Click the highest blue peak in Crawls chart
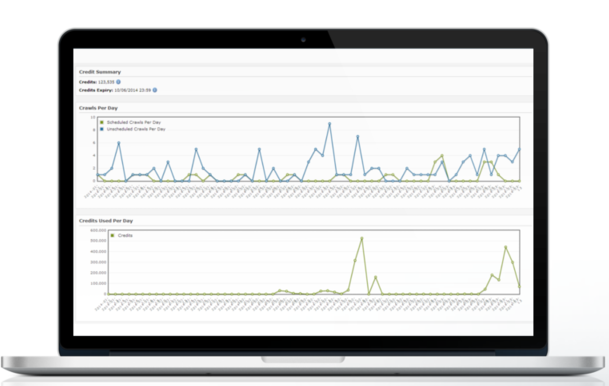 click(329, 124)
